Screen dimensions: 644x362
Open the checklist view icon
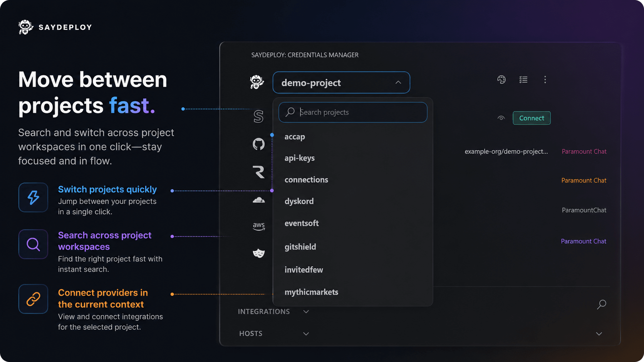click(x=523, y=80)
